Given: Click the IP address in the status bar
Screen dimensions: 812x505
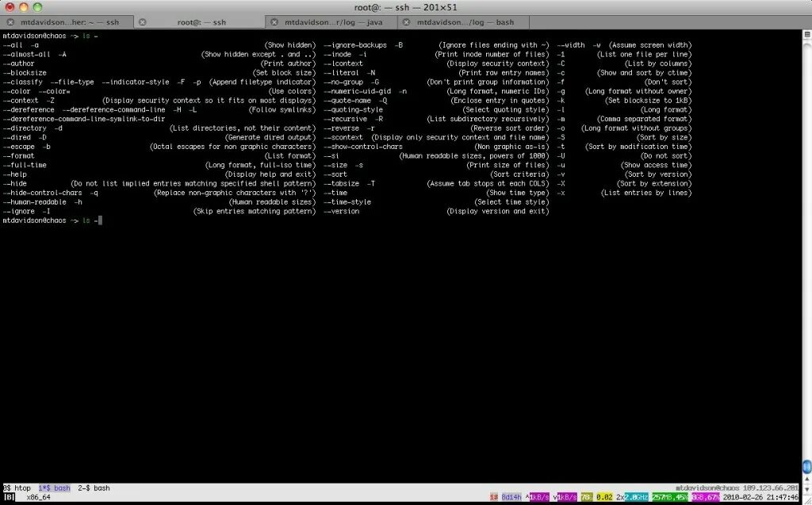Looking at the screenshot, I should point(771,488).
